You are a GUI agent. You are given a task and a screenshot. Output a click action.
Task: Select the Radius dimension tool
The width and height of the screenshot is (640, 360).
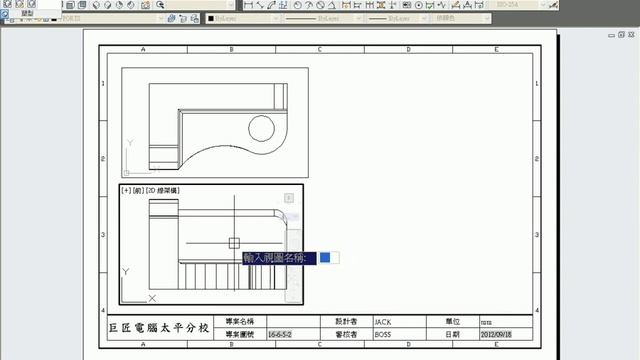coord(298,5)
